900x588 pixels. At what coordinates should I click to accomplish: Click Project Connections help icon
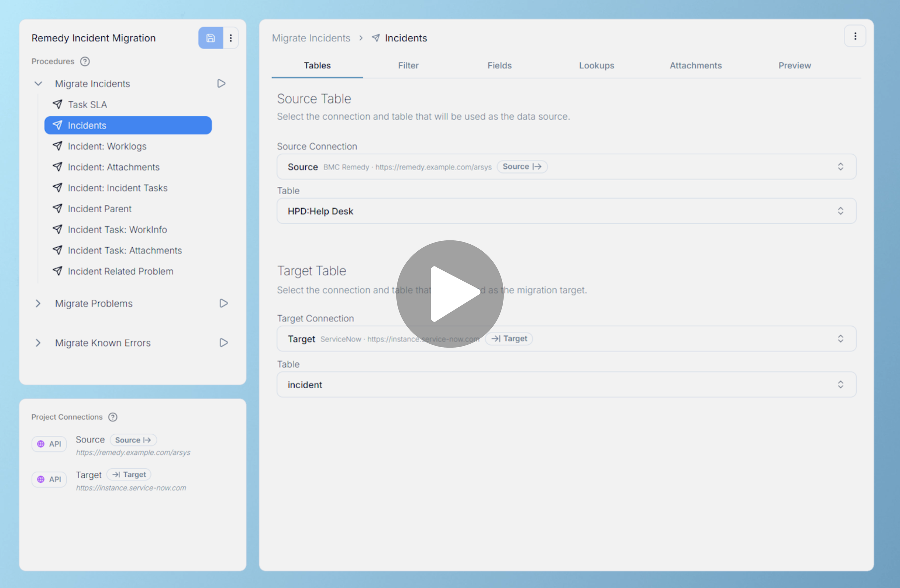113,417
